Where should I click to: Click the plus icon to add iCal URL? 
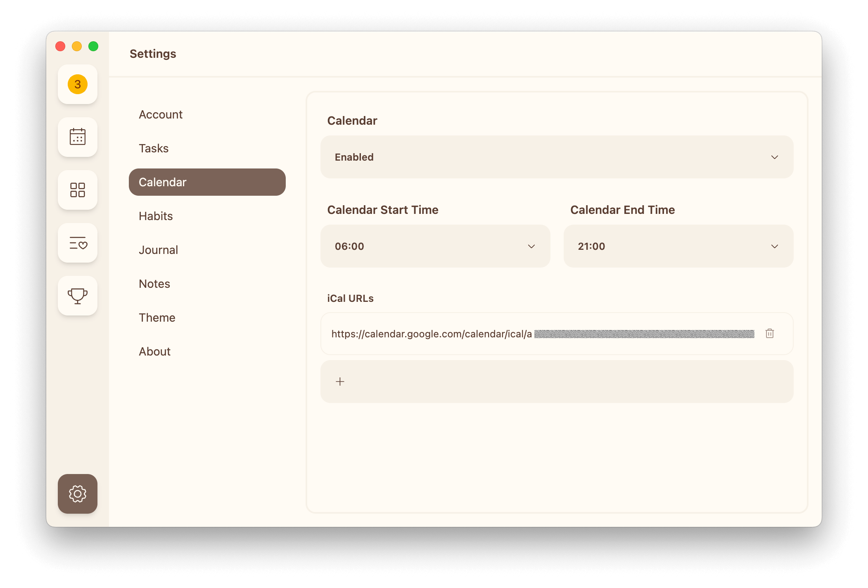340,382
